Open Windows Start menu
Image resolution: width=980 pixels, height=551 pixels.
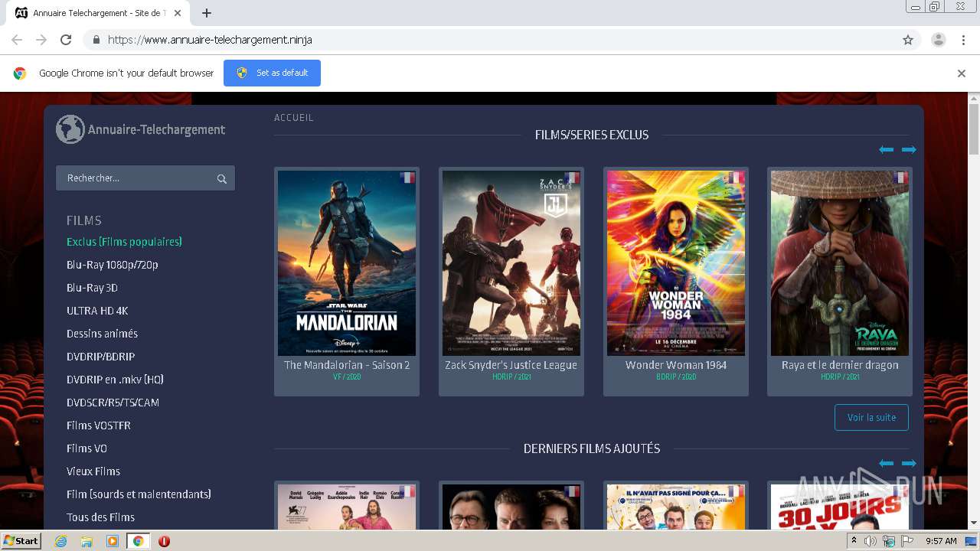pos(21,541)
